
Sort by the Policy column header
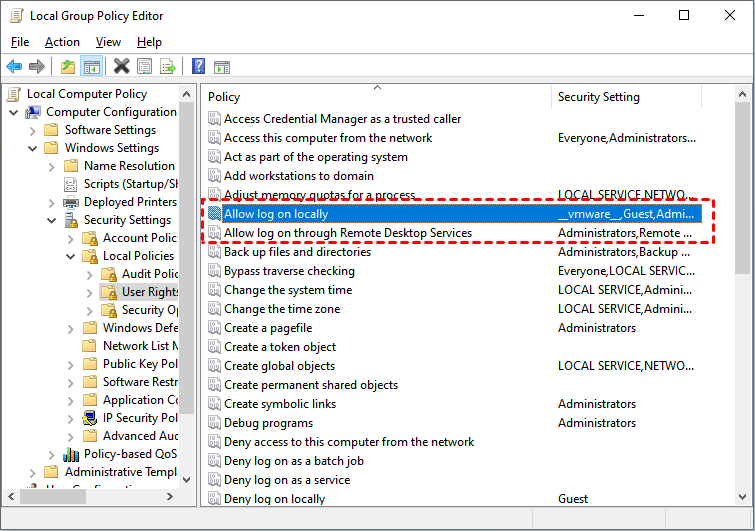tap(377, 97)
